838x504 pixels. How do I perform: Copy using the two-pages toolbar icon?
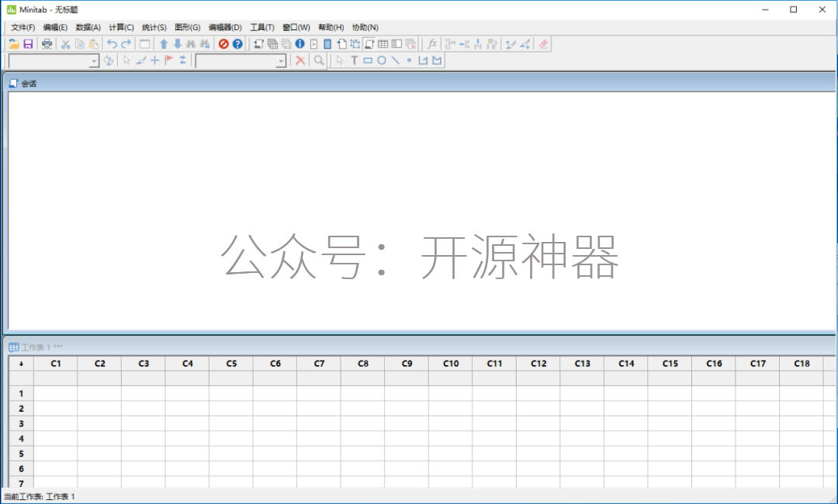click(80, 44)
